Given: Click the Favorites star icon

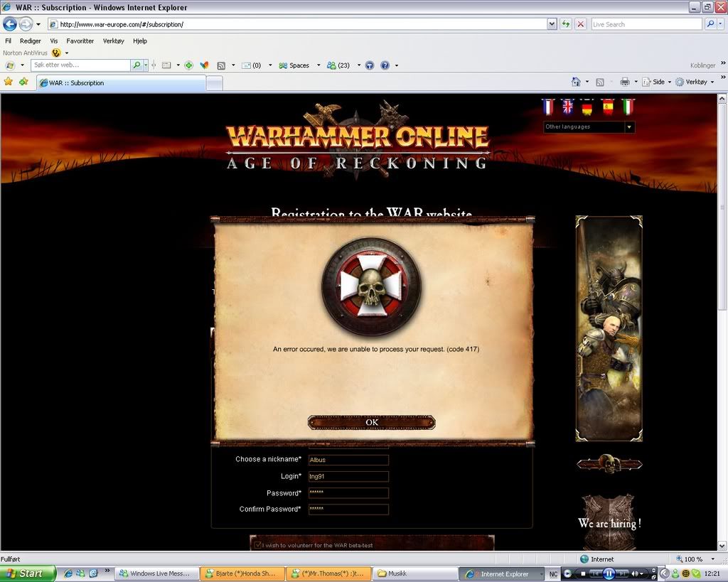Looking at the screenshot, I should (x=9, y=82).
